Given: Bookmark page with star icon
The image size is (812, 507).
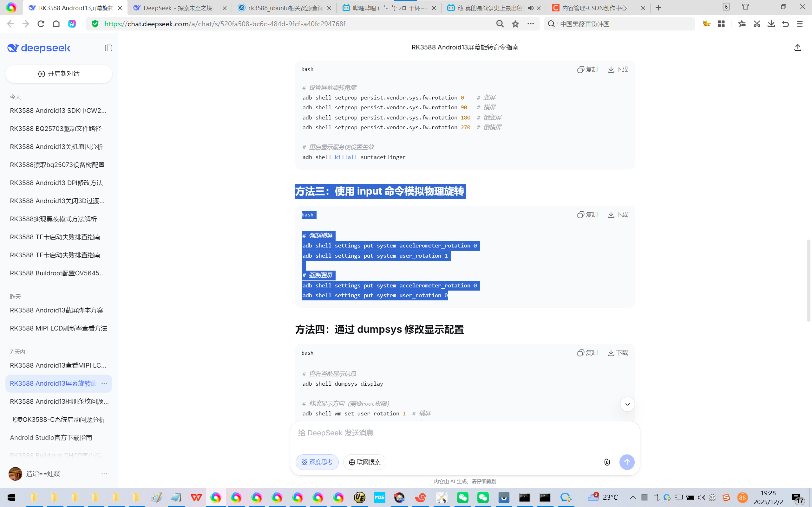Looking at the screenshot, I should point(515,24).
